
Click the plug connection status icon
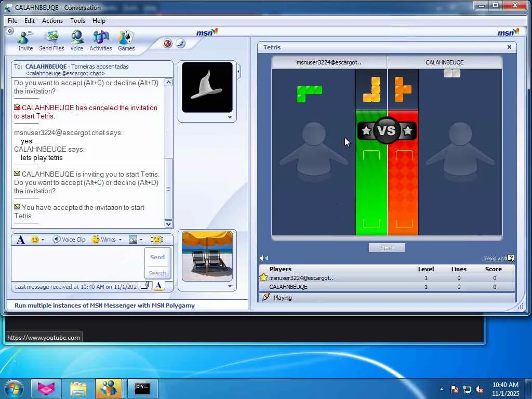265,297
